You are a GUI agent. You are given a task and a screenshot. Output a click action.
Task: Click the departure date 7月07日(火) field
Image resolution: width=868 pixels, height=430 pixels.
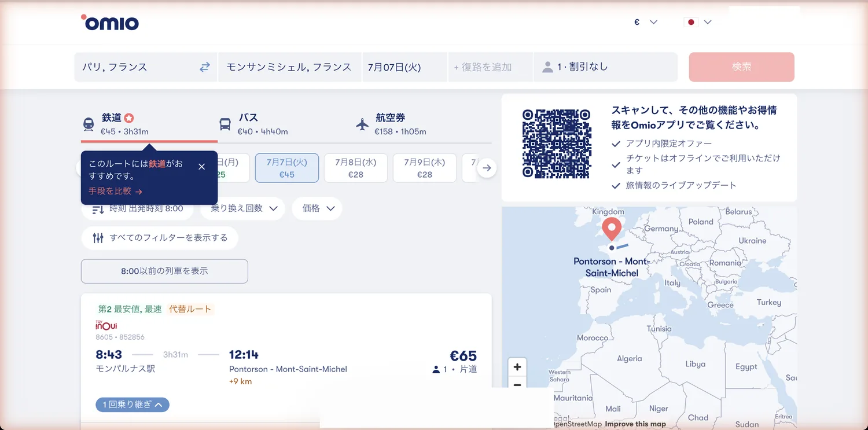[404, 67]
